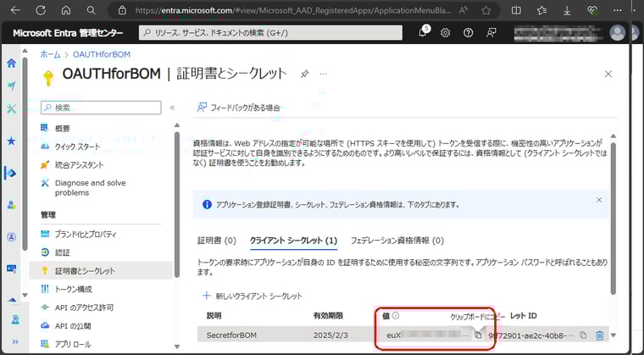Viewport: 644px width, 355px height.
Task: Click into the 検索 menu search box
Action: pos(101,108)
